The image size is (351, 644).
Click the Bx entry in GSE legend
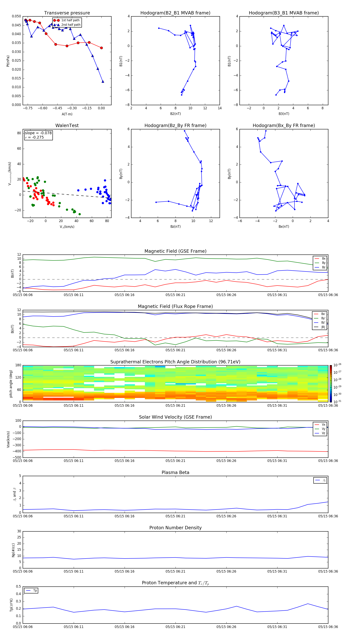(x=320, y=259)
